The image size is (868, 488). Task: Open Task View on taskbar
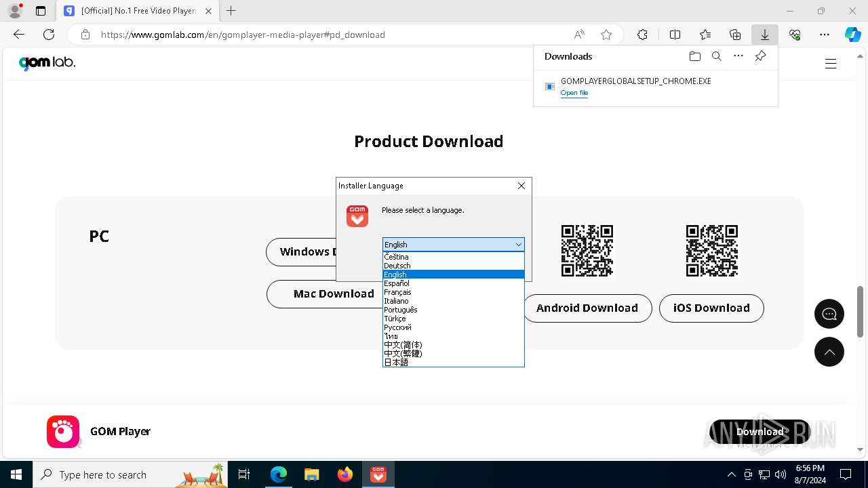tap(245, 474)
